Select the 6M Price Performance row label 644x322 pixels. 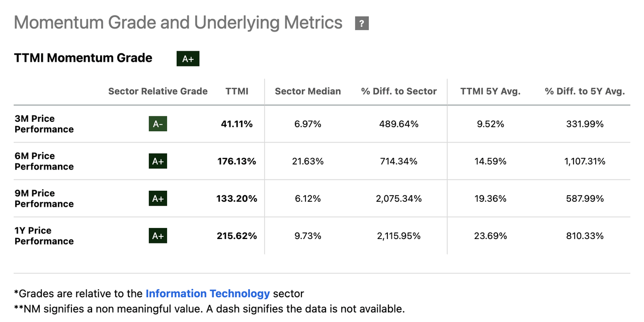coord(44,161)
